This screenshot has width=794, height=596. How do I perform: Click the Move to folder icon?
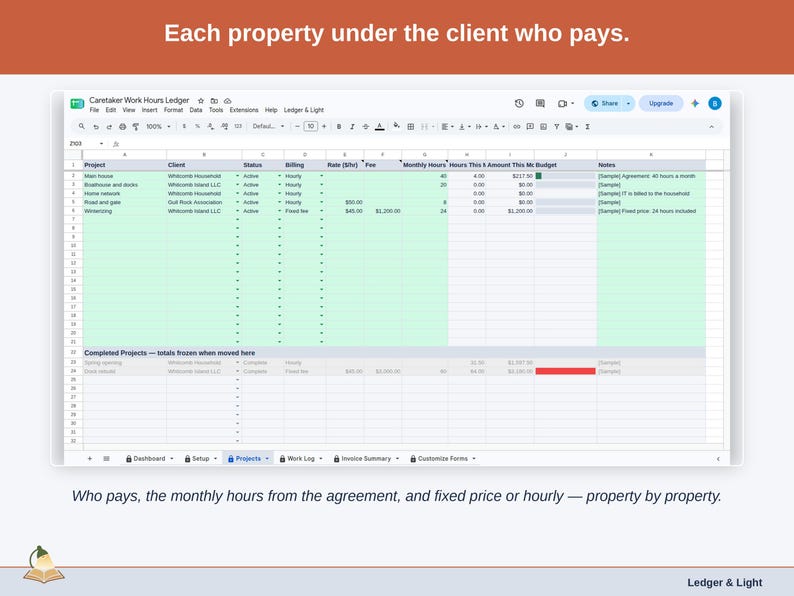click(x=214, y=101)
